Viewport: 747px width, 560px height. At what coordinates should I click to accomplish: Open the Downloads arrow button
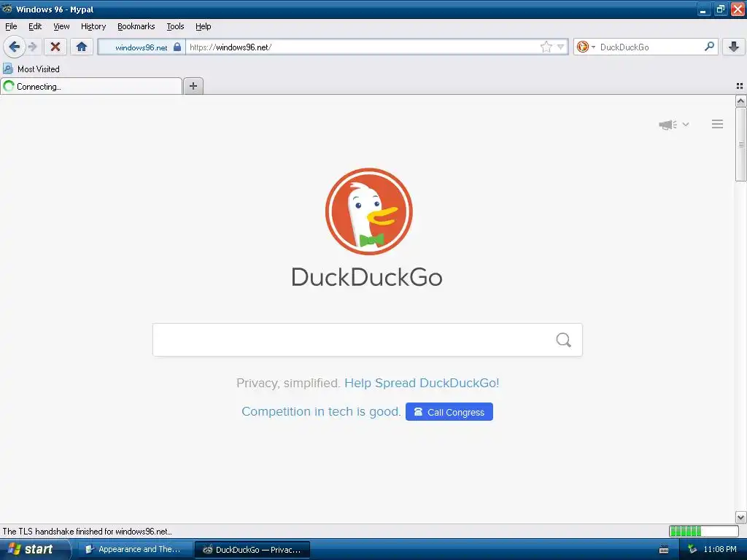click(x=734, y=47)
